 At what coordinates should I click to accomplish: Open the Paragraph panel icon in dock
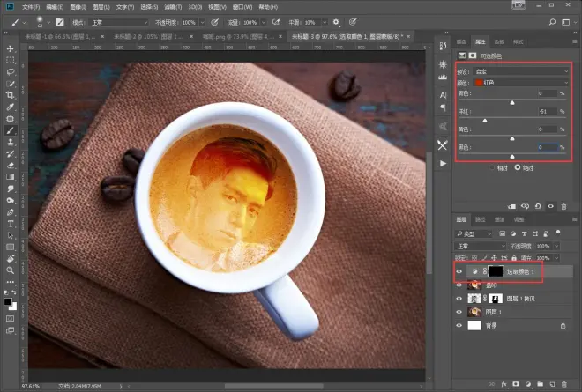pos(443,107)
